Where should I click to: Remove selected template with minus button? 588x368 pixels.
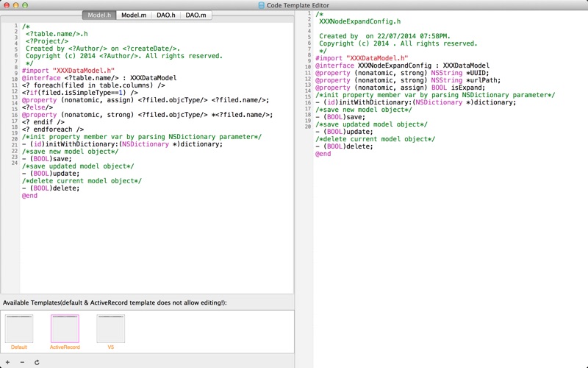(22, 362)
